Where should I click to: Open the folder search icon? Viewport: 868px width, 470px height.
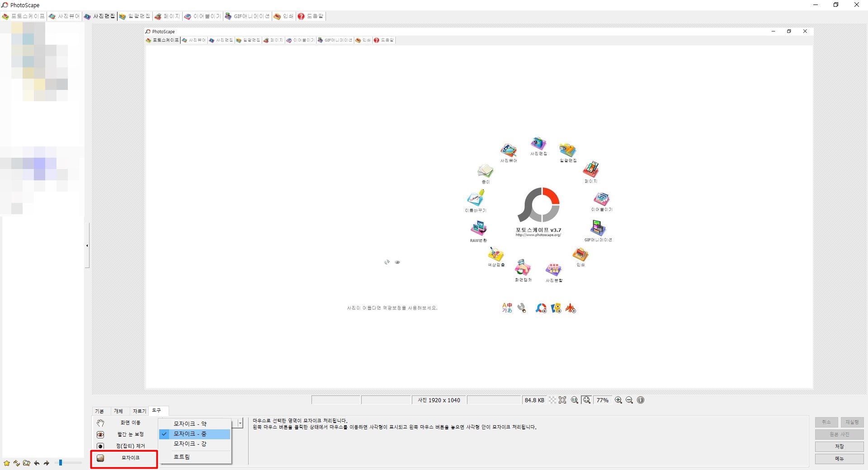(27, 463)
